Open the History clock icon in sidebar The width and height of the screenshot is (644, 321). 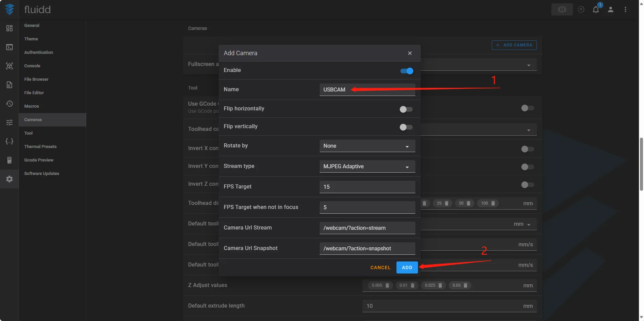click(9, 104)
